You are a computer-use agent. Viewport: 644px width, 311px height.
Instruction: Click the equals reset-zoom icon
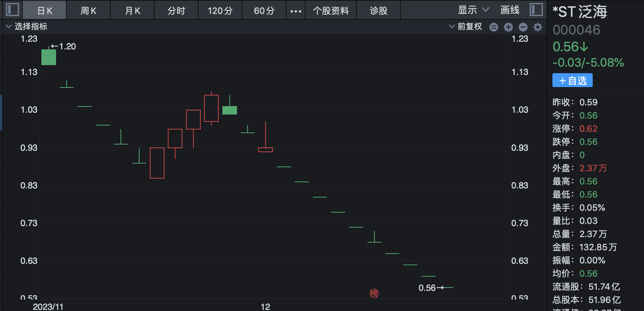point(493,27)
